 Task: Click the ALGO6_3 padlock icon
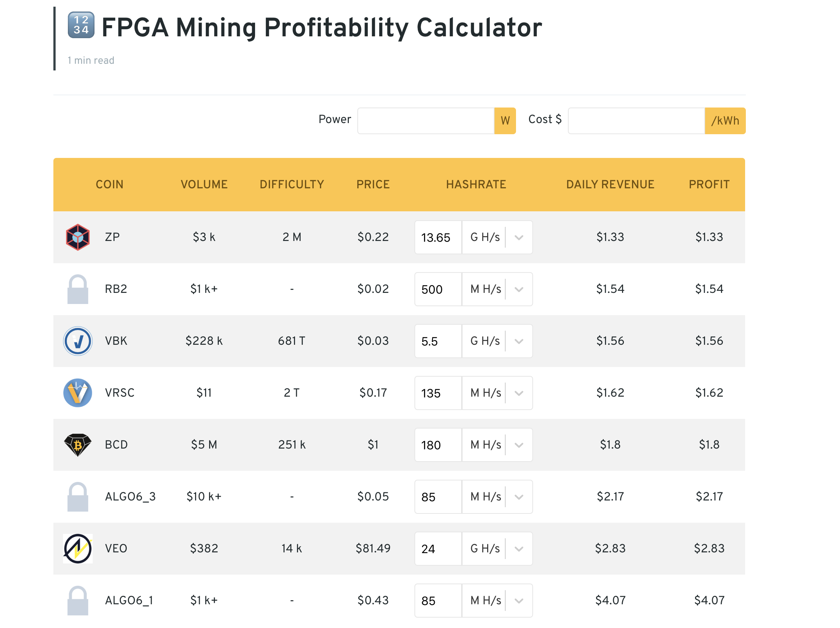[x=77, y=497]
